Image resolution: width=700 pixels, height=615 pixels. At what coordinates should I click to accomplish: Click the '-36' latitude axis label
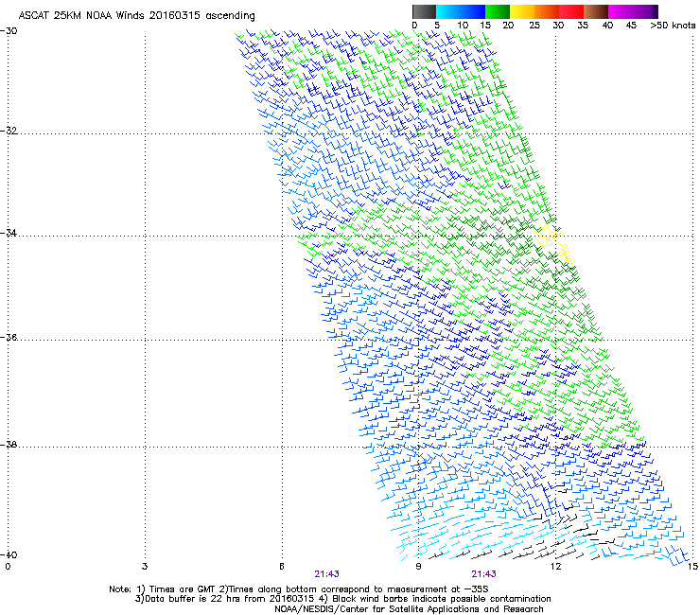click(x=9, y=337)
